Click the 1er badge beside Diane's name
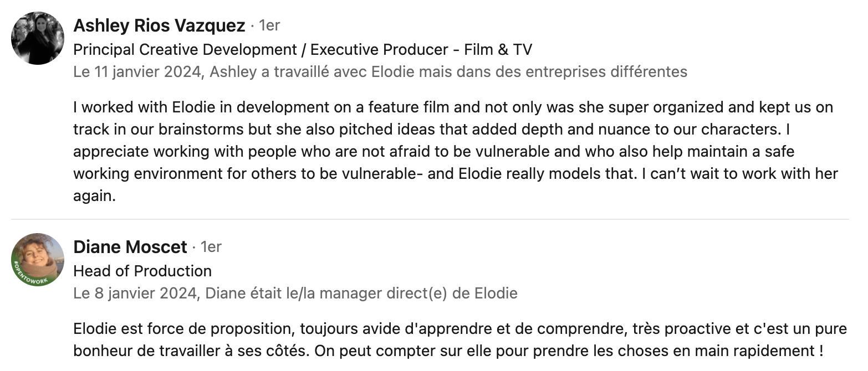Viewport: 868px width, 371px height. coord(211,247)
